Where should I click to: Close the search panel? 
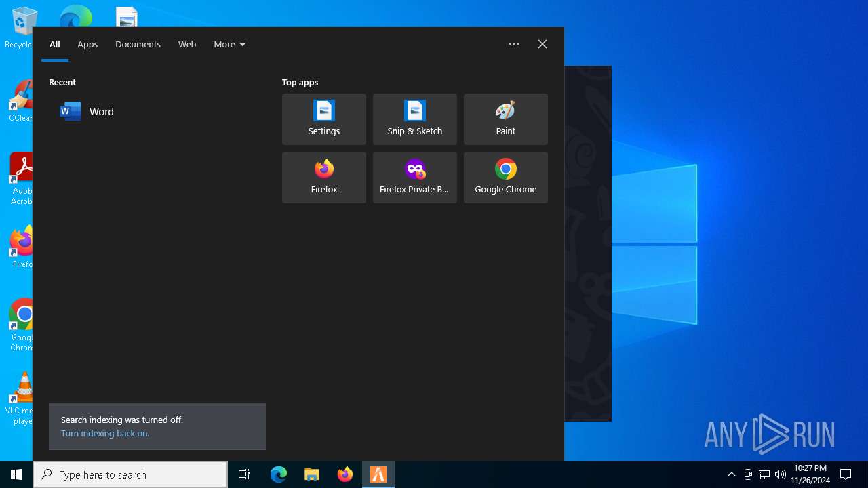pyautogui.click(x=542, y=44)
